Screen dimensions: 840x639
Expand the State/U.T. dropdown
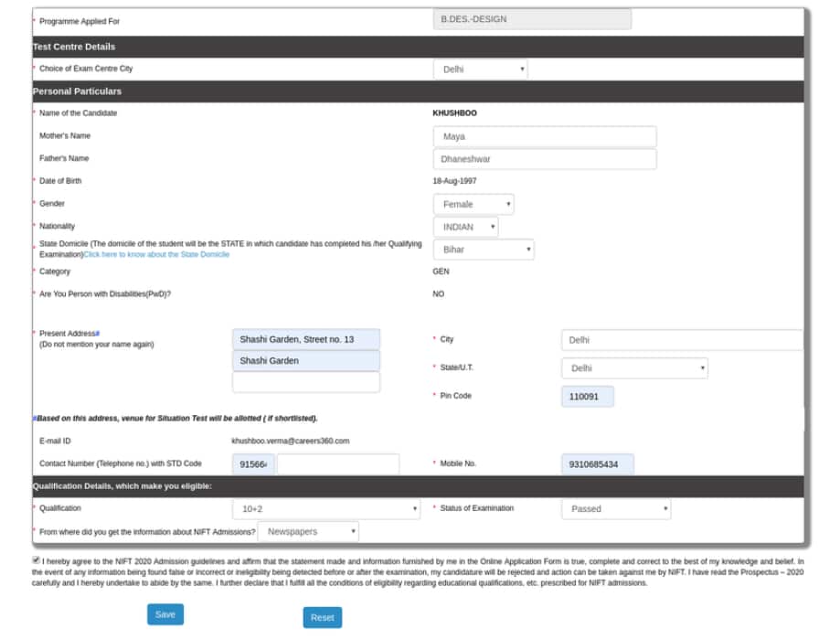(633, 368)
